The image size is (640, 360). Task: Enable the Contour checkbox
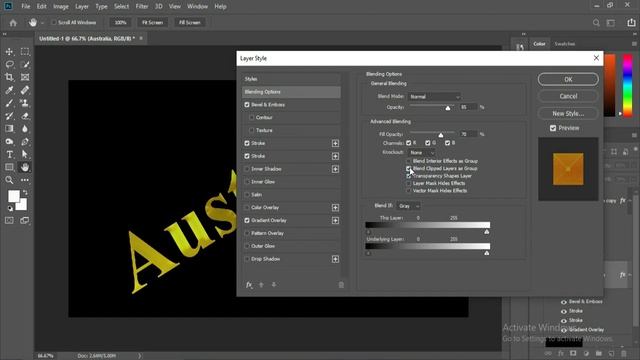coord(251,118)
